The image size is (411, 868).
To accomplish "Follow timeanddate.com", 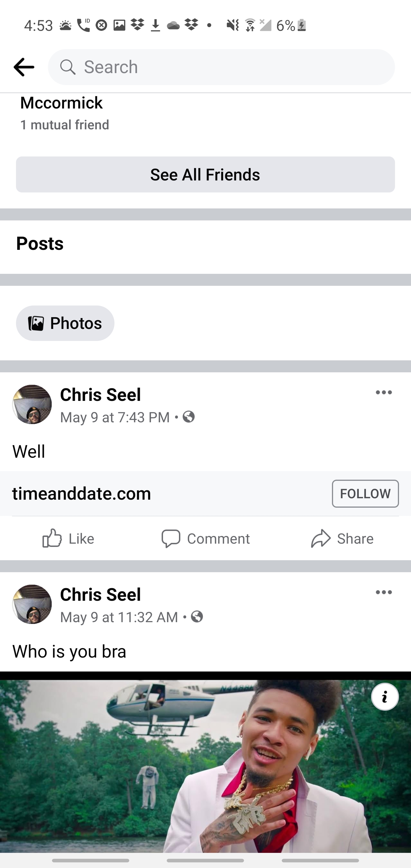I will tap(365, 494).
